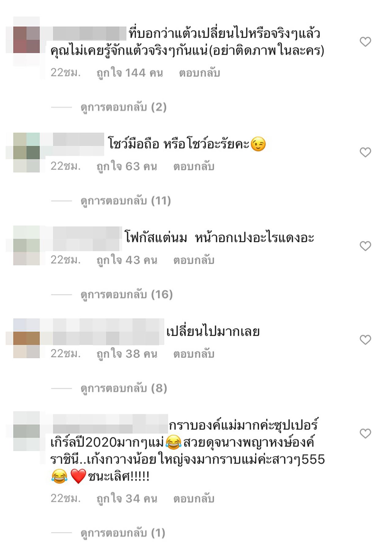Viewport: 392px width, 552px height.
Task: Reply to the 34-likes comment
Action: click(194, 499)
